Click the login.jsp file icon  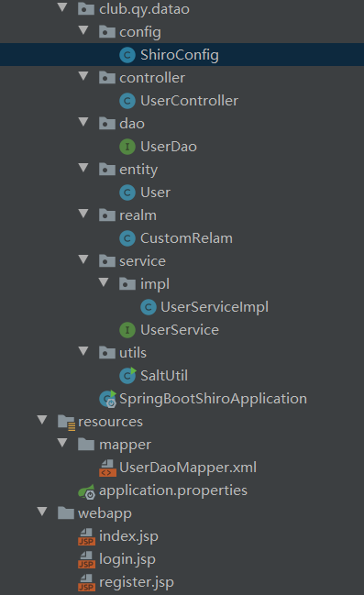point(86,560)
